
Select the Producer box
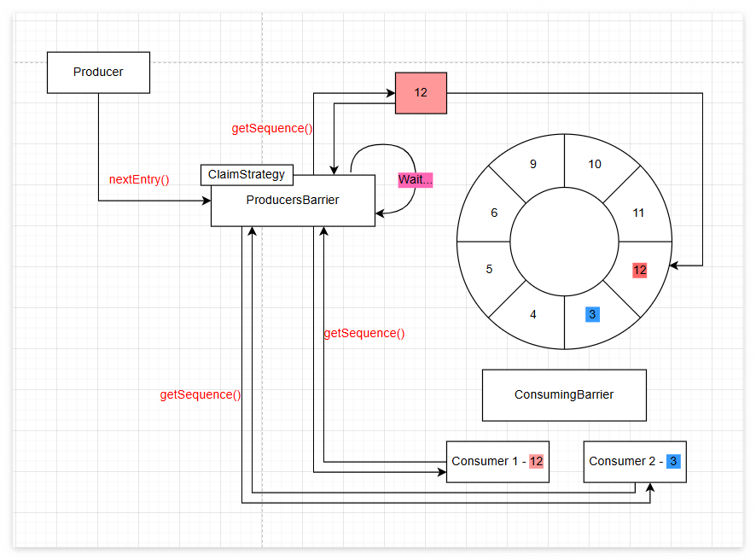coord(98,73)
